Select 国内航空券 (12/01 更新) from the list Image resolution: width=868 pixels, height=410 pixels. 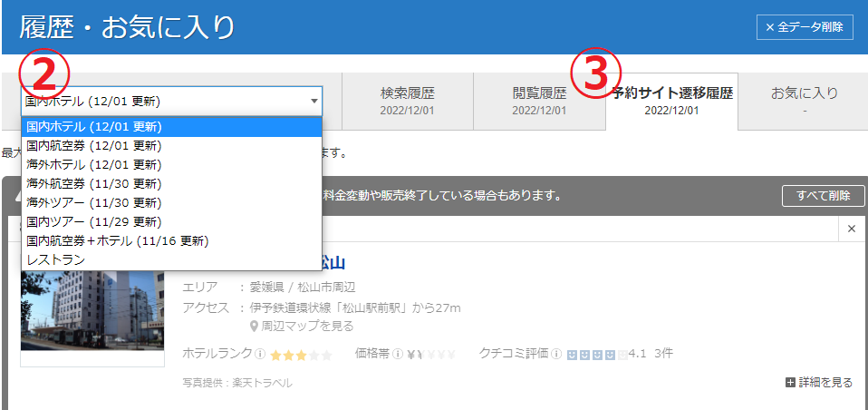[x=93, y=145]
